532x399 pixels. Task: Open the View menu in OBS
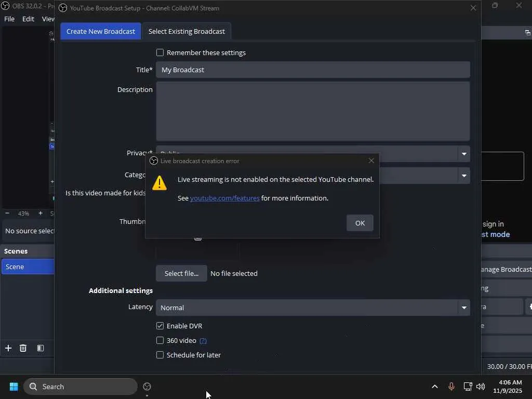tap(48, 19)
